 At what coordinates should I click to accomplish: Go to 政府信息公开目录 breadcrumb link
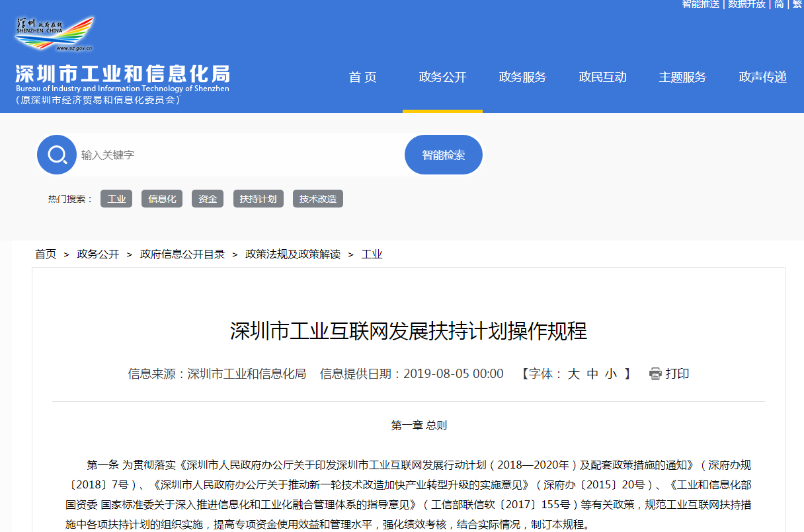182,254
